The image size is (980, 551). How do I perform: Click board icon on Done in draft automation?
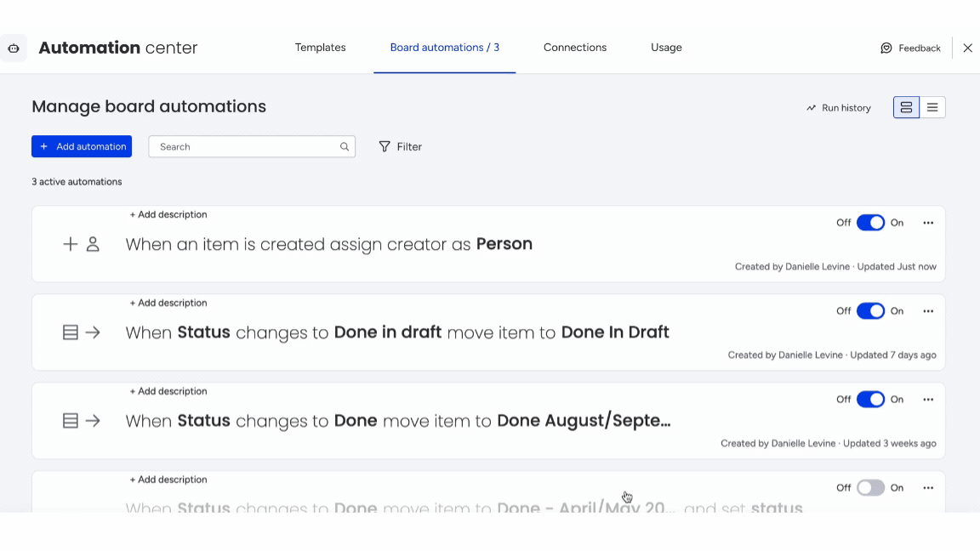[x=70, y=332]
